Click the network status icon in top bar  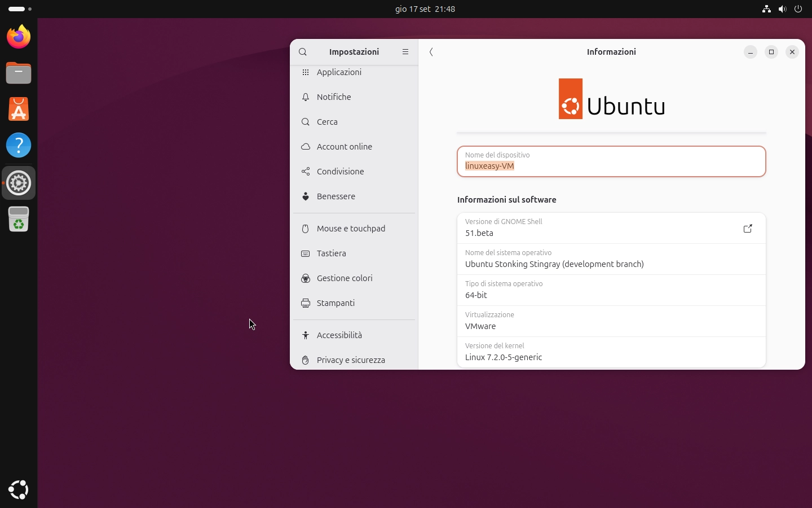click(766, 9)
